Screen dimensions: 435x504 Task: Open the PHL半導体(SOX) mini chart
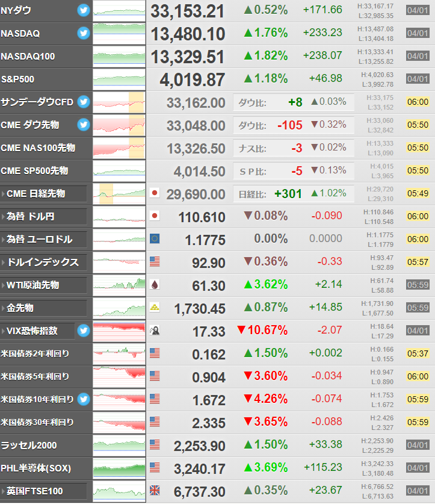tap(119, 468)
